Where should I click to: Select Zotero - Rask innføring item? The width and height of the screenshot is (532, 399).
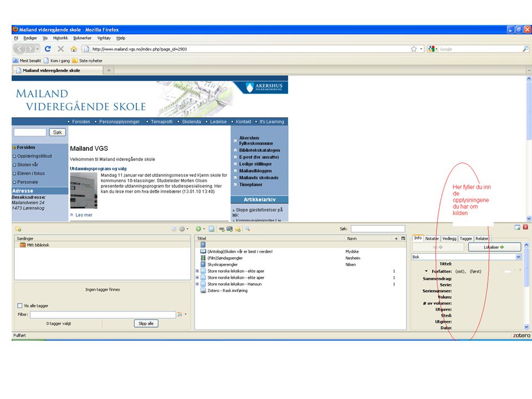[x=227, y=290]
